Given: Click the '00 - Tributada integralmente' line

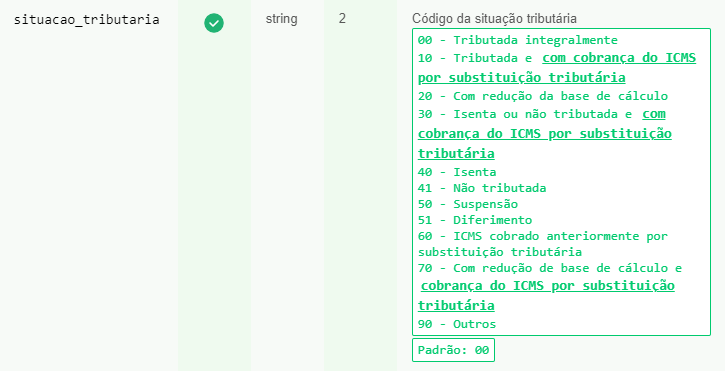Looking at the screenshot, I should (x=518, y=40).
